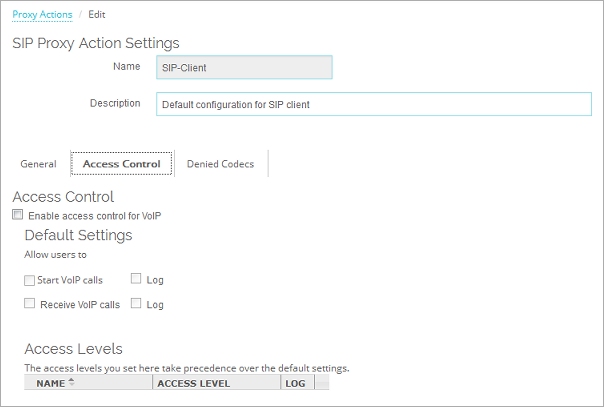Toggle Log checkbox beside Start VoIP calls
Image resolution: width=604 pixels, height=407 pixels.
[136, 279]
